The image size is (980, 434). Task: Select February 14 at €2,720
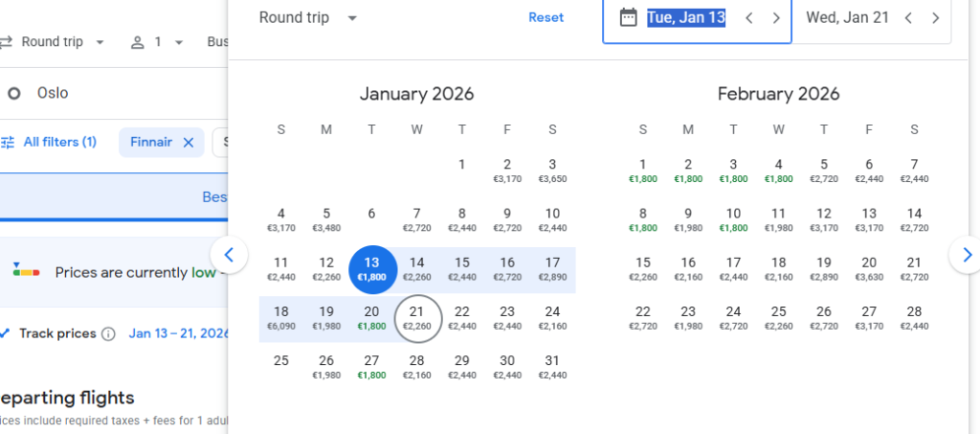point(914,219)
